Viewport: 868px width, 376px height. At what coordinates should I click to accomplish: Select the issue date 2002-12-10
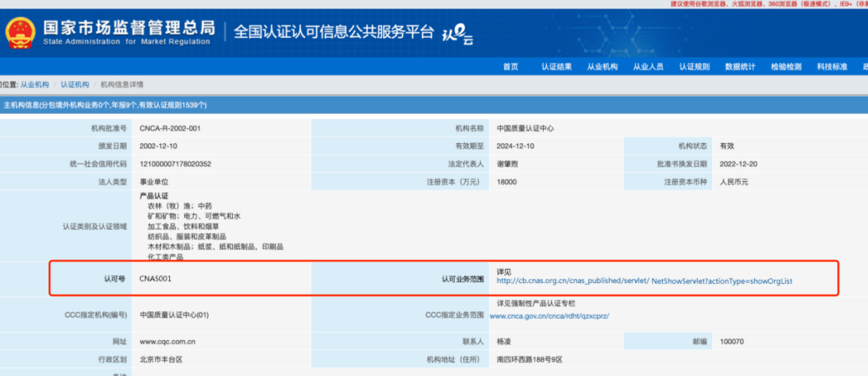pyautogui.click(x=158, y=146)
